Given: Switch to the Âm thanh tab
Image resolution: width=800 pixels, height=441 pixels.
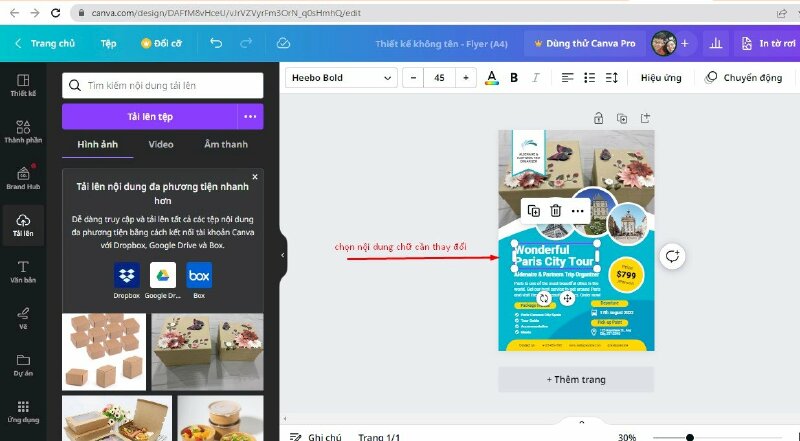Looking at the screenshot, I should coord(226,144).
